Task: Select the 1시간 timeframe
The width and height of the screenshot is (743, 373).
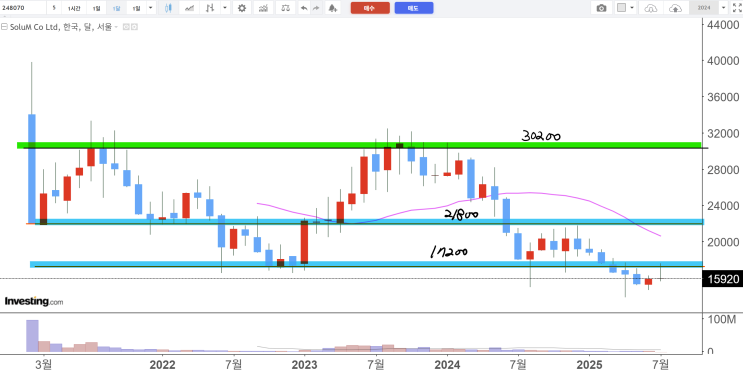Action: [74, 8]
